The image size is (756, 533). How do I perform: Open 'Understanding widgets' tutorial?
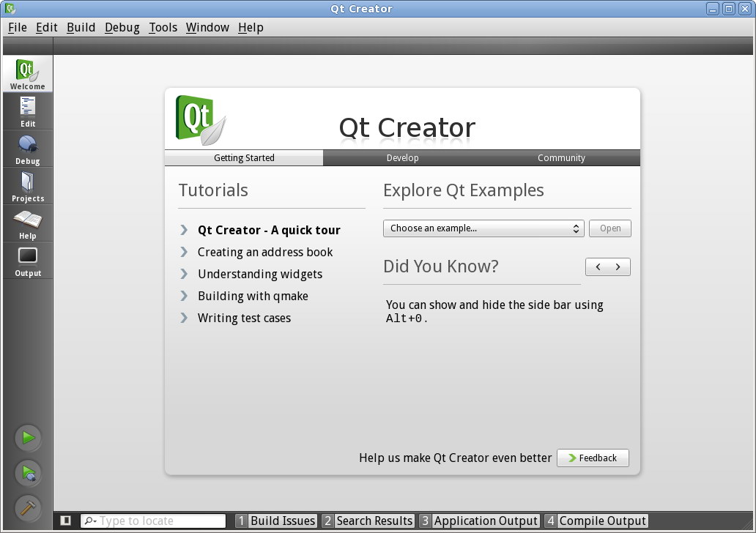click(x=260, y=275)
